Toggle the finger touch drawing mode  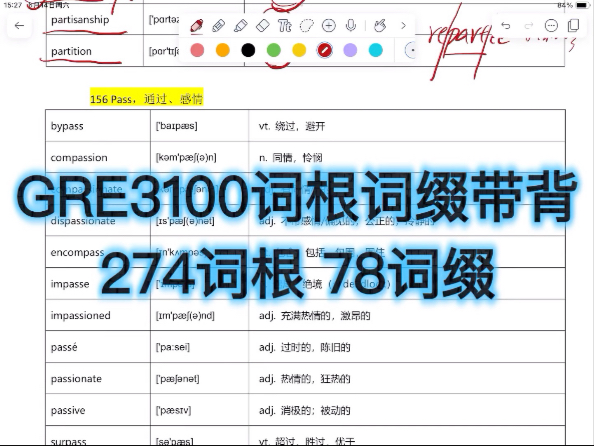click(x=380, y=26)
